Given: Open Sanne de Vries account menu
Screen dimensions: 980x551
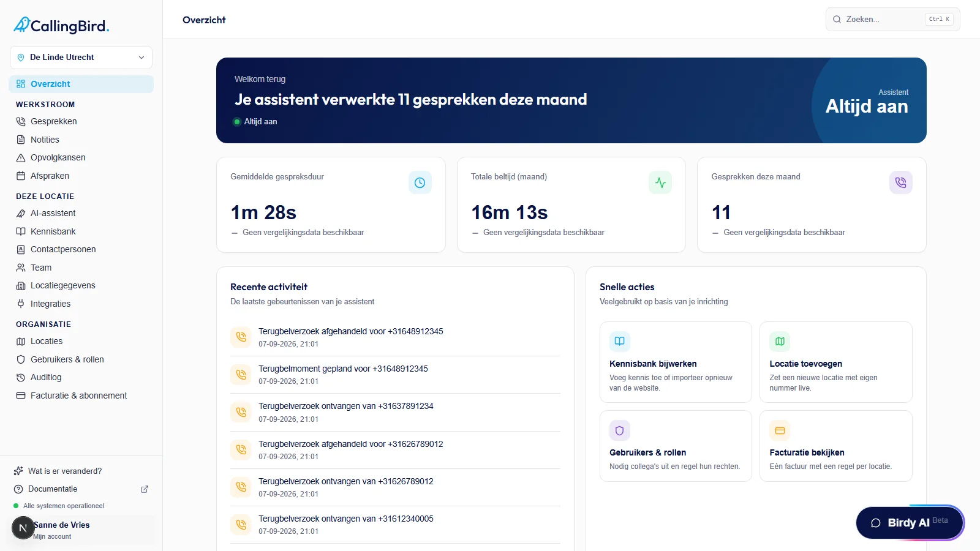Looking at the screenshot, I should point(82,530).
